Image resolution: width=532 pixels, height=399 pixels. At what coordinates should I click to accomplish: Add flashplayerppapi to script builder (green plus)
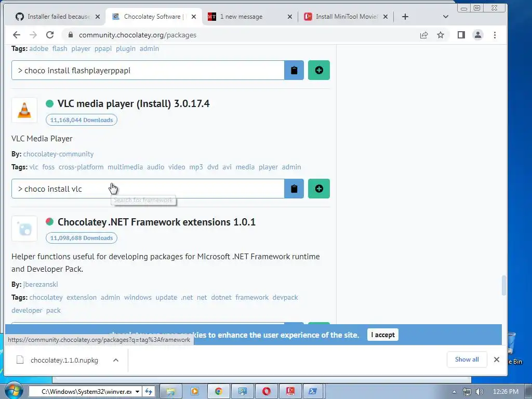coord(319,70)
